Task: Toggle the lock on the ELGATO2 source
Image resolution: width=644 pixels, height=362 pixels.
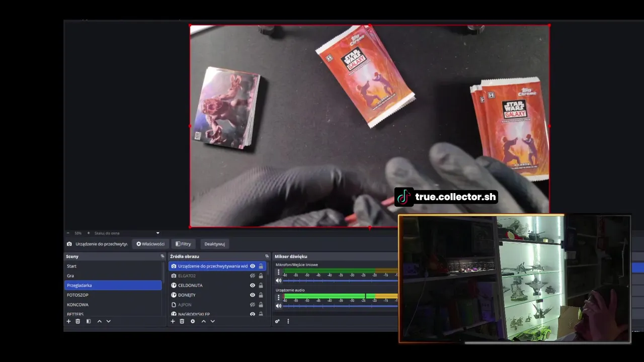Action: click(261, 276)
